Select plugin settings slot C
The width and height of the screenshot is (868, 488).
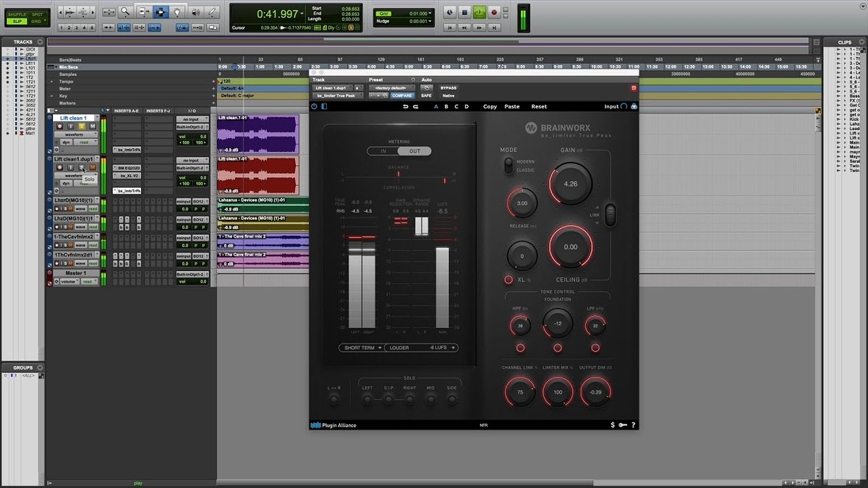click(x=456, y=106)
